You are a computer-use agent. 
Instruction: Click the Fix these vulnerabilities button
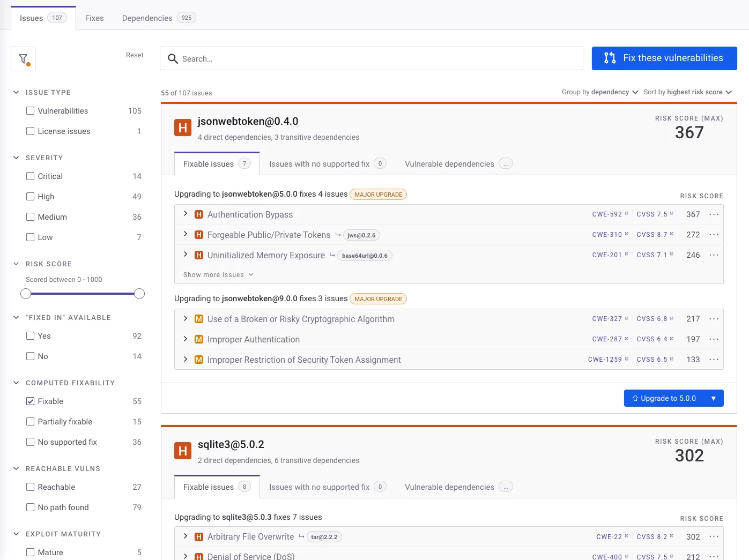click(664, 58)
